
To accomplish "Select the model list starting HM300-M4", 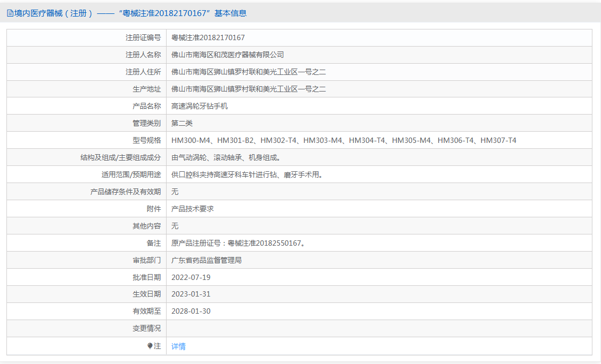I will (344, 140).
